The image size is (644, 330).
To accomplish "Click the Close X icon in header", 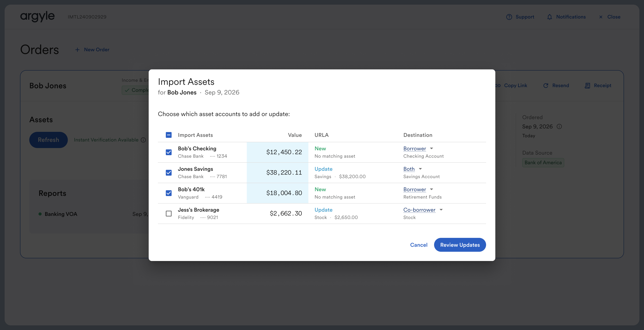I will [601, 17].
